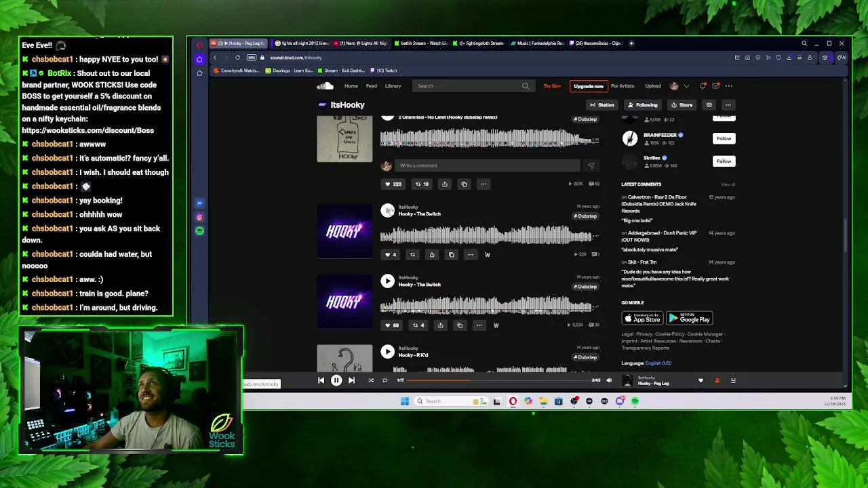Open more options on The Switch with 4 likes

pyautogui.click(x=471, y=255)
